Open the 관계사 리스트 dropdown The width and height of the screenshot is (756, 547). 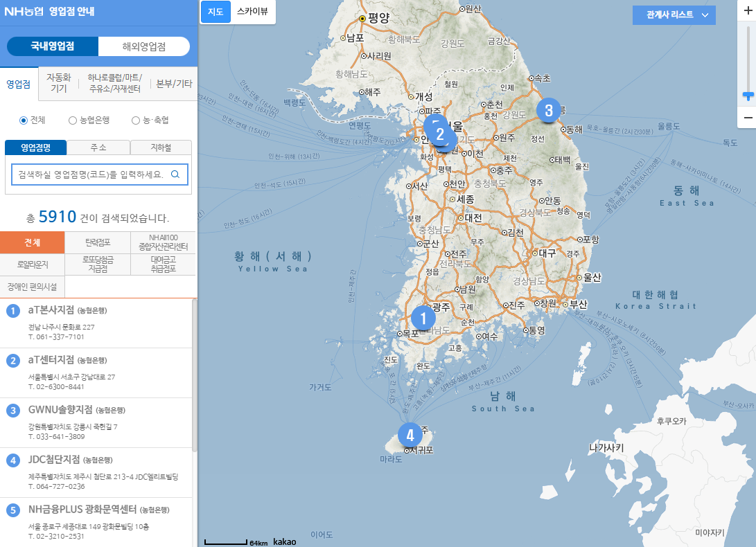[674, 15]
